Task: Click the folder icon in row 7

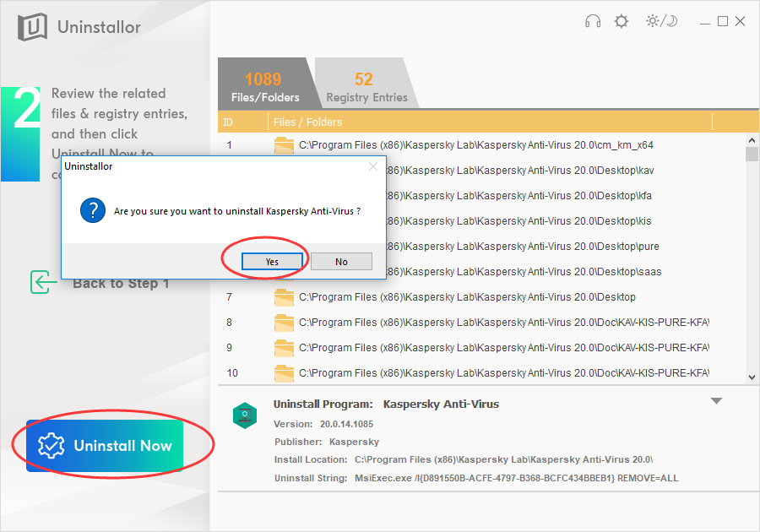Action: point(284,297)
